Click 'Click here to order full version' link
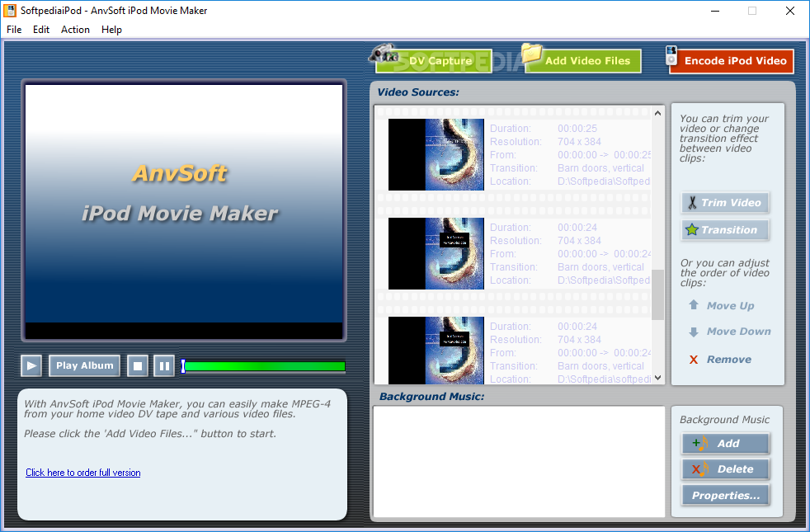 pos(83,473)
